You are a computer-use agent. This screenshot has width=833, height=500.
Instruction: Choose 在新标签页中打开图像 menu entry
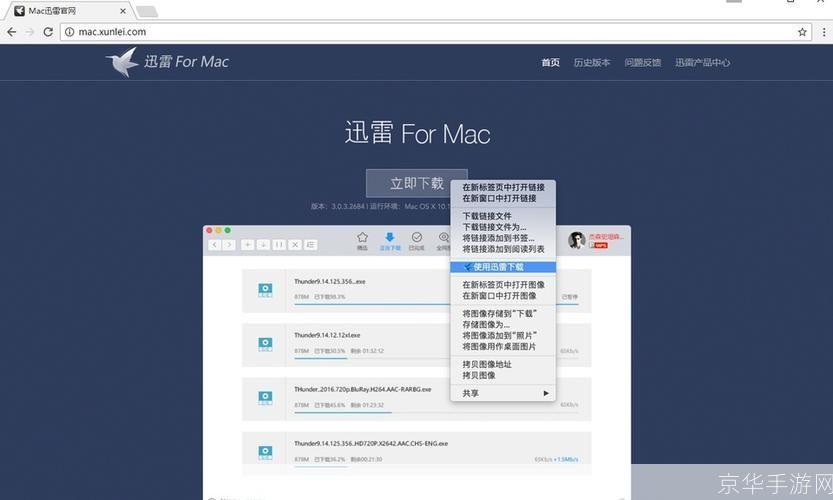coord(503,285)
